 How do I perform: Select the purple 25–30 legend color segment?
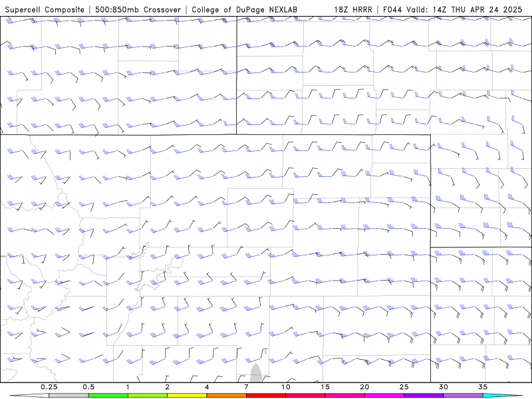click(424, 396)
